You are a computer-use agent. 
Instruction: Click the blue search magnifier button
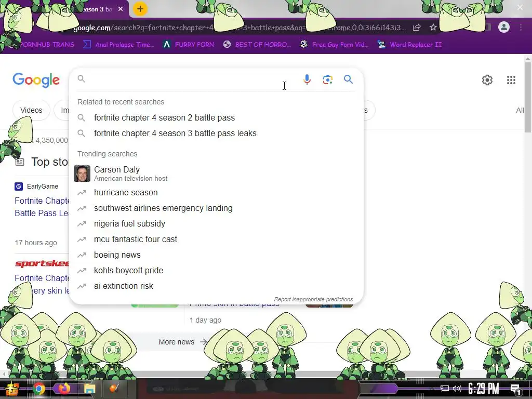tap(348, 79)
